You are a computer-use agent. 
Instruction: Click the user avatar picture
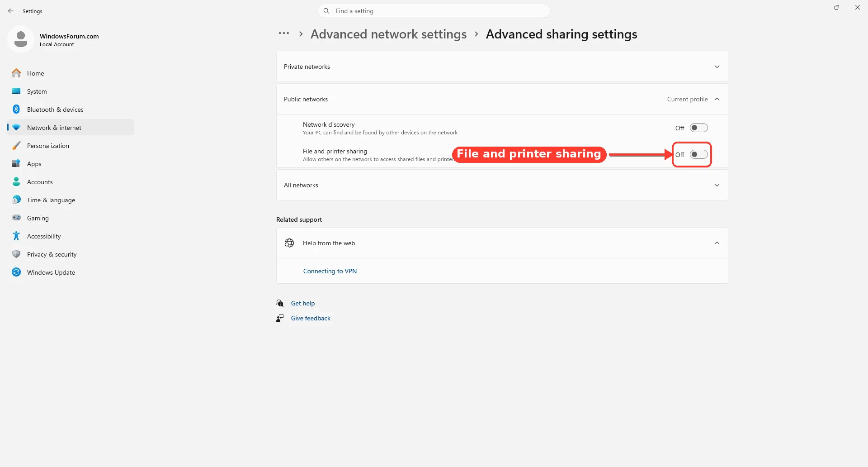pyautogui.click(x=21, y=39)
